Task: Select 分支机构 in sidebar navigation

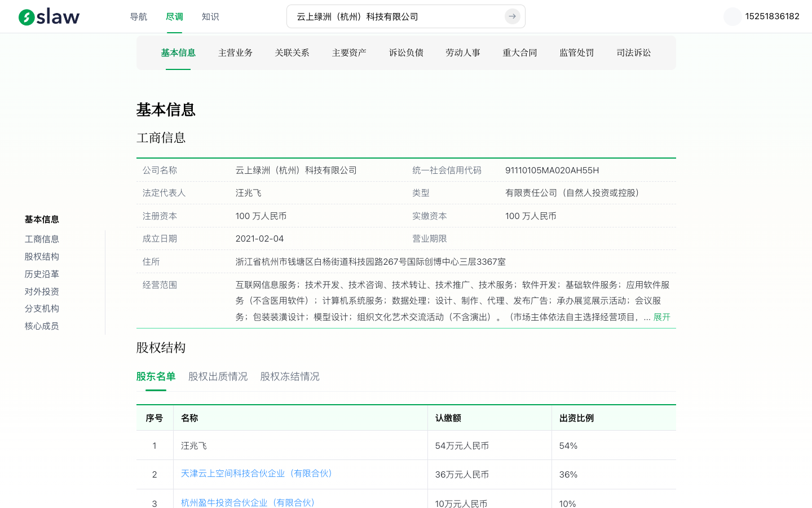Action: [x=42, y=308]
